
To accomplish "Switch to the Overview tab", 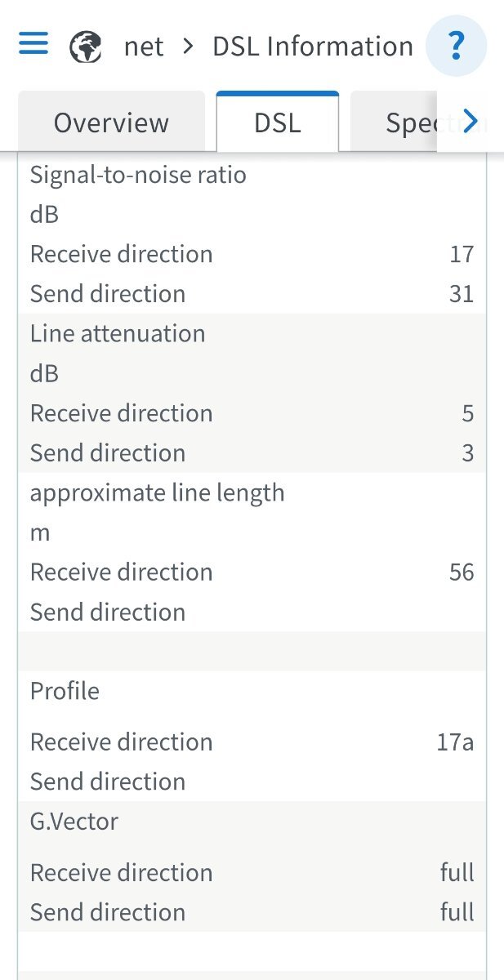I will pos(111,122).
